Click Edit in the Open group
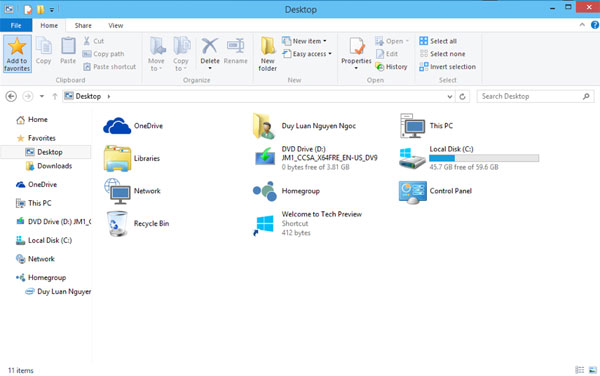This screenshot has height=376, width=600. click(387, 54)
